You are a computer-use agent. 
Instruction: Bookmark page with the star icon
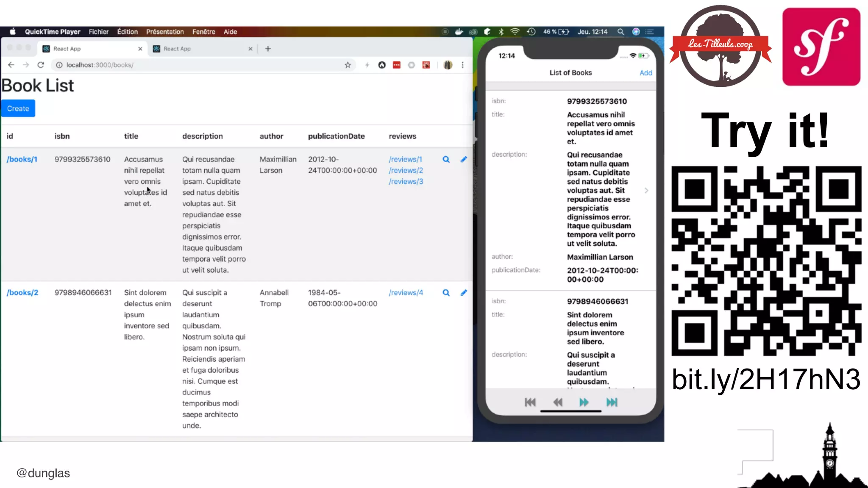(348, 65)
